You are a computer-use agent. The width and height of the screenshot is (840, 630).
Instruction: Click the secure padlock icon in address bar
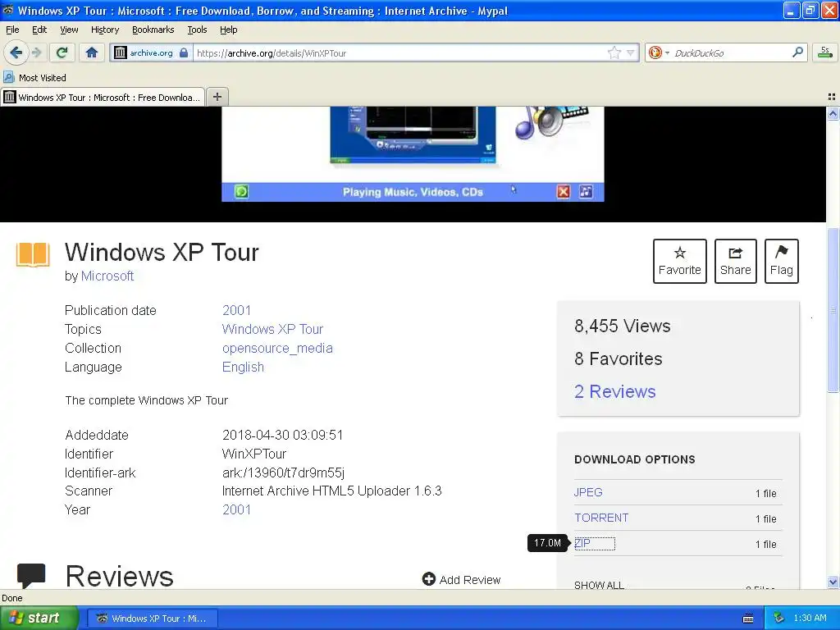pyautogui.click(x=184, y=52)
